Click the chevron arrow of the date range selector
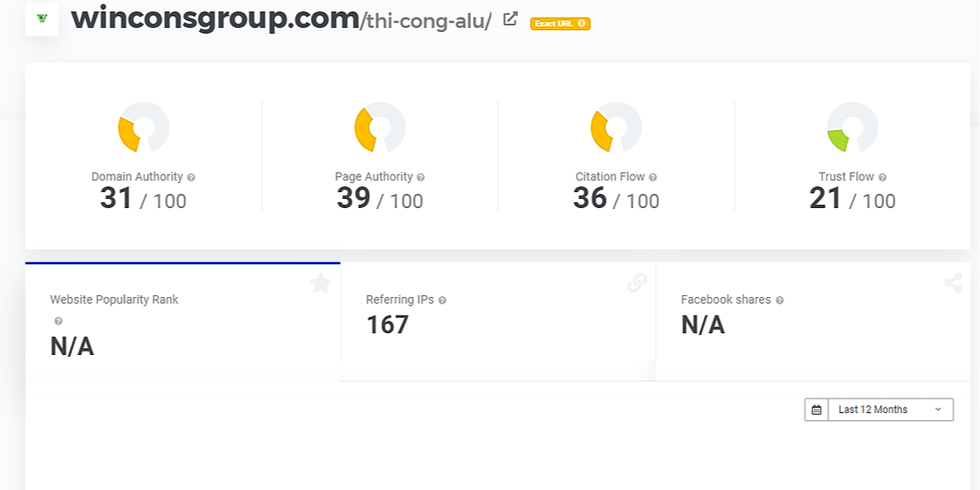Image resolution: width=980 pixels, height=490 pixels. pos(937,409)
